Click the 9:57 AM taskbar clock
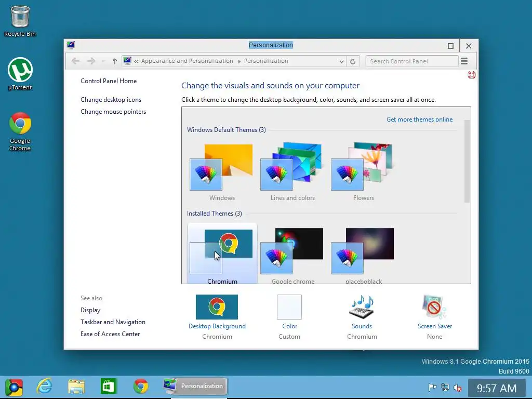 coord(497,388)
